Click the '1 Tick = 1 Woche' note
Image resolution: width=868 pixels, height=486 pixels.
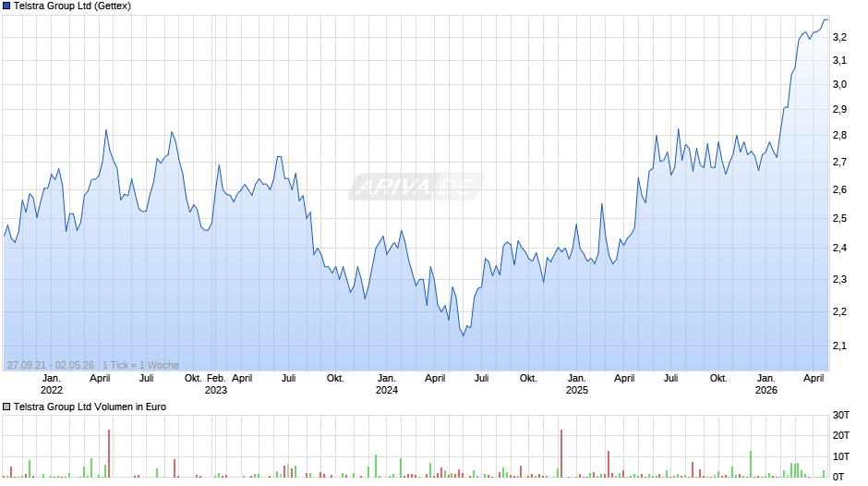(140, 365)
